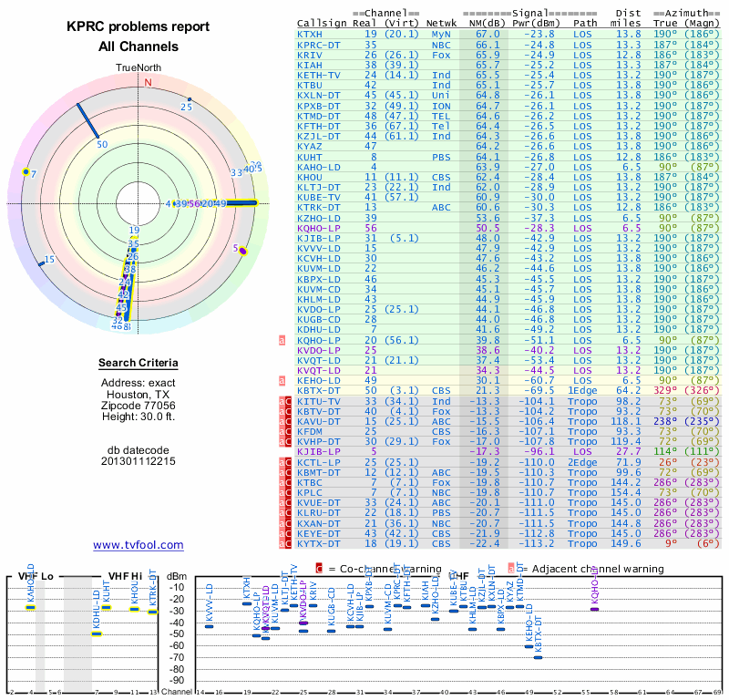The height and width of the screenshot is (700, 729).
Task: Click the aC warning marker beside KYTX-DT
Action: tap(285, 543)
